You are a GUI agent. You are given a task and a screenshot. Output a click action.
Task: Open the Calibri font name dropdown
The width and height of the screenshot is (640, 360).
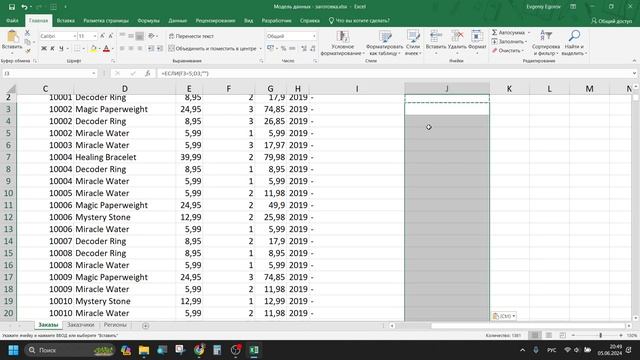[74, 36]
